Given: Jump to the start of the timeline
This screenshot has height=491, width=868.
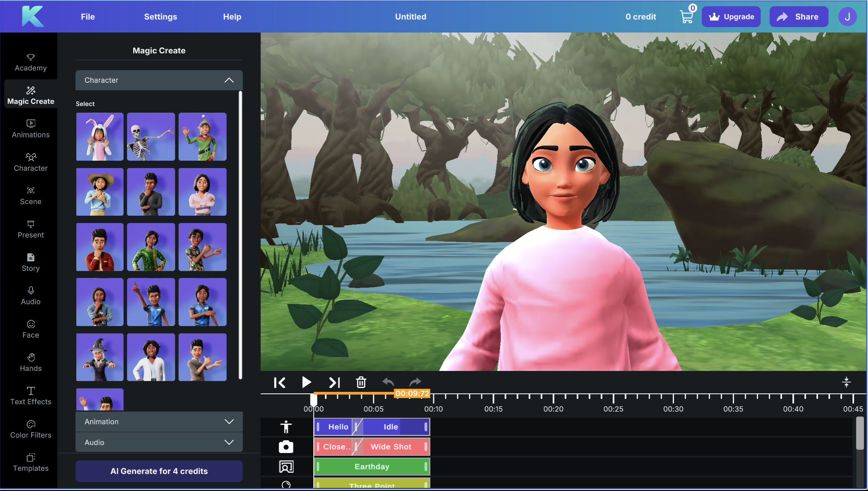Looking at the screenshot, I should point(280,383).
